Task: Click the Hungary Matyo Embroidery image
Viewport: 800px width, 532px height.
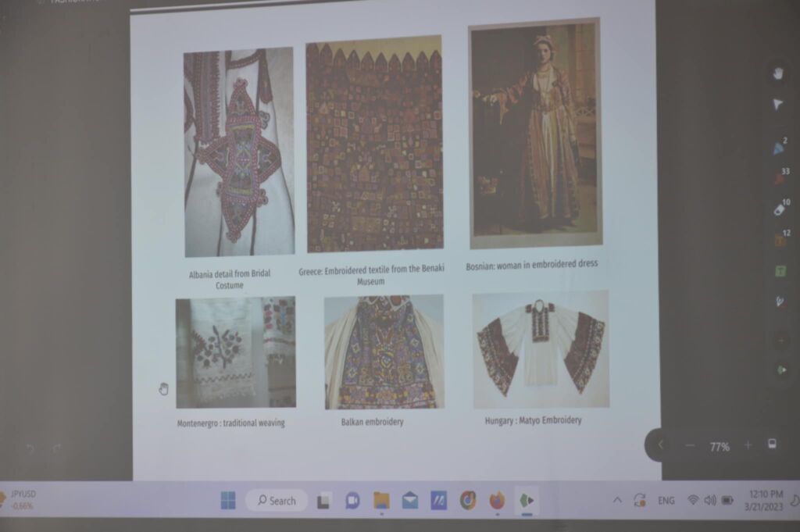Action: (541, 349)
